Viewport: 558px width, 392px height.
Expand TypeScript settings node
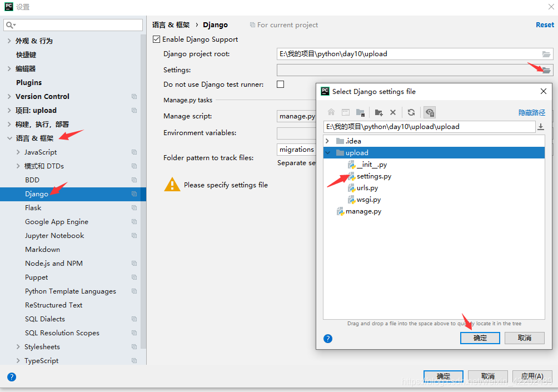click(x=18, y=361)
